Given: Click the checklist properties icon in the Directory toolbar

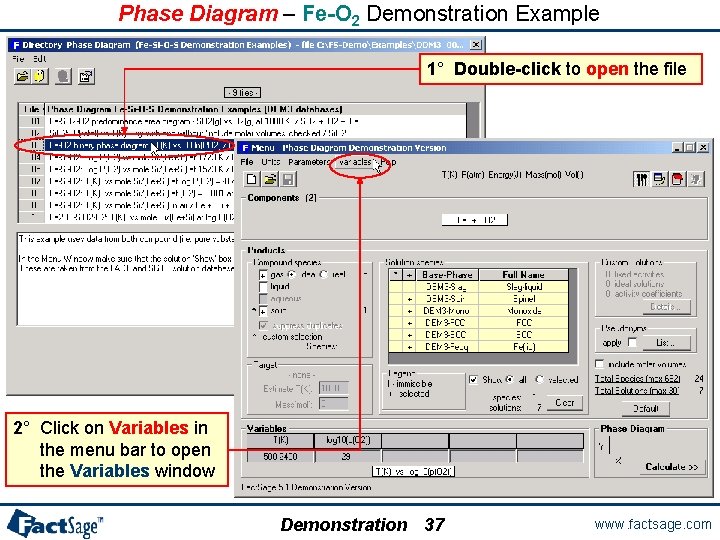Looking at the screenshot, I should click(x=86, y=76).
